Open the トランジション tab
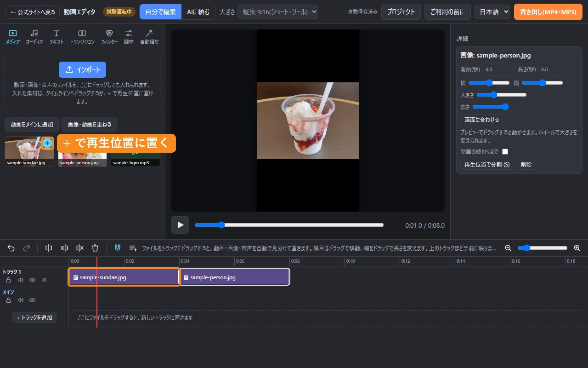 coord(82,37)
